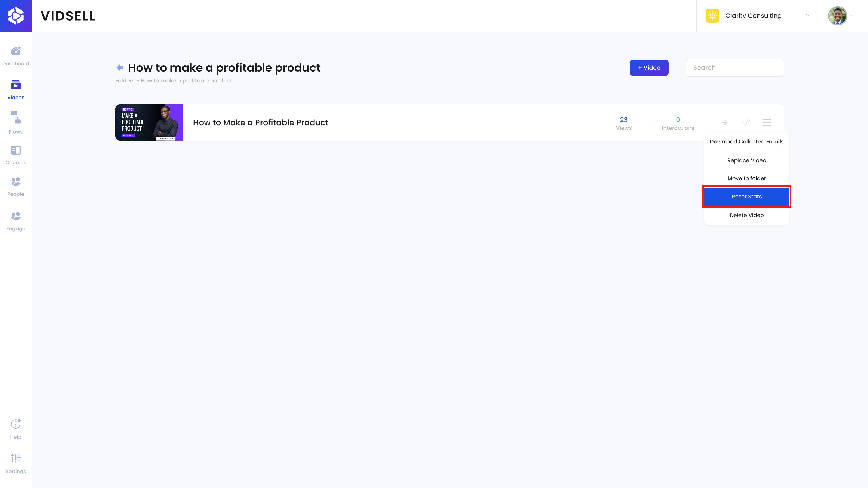
Task: Click the + Video button
Action: [649, 68]
